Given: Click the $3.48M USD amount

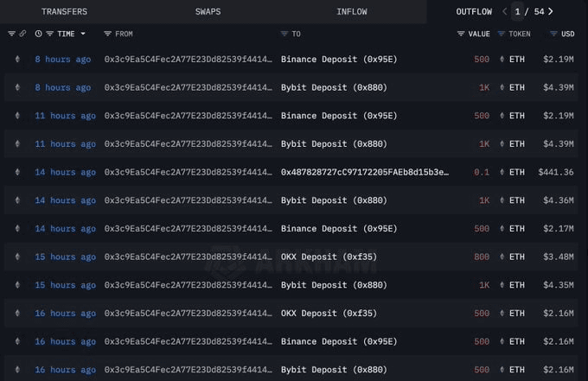Looking at the screenshot, I should 559,257.
